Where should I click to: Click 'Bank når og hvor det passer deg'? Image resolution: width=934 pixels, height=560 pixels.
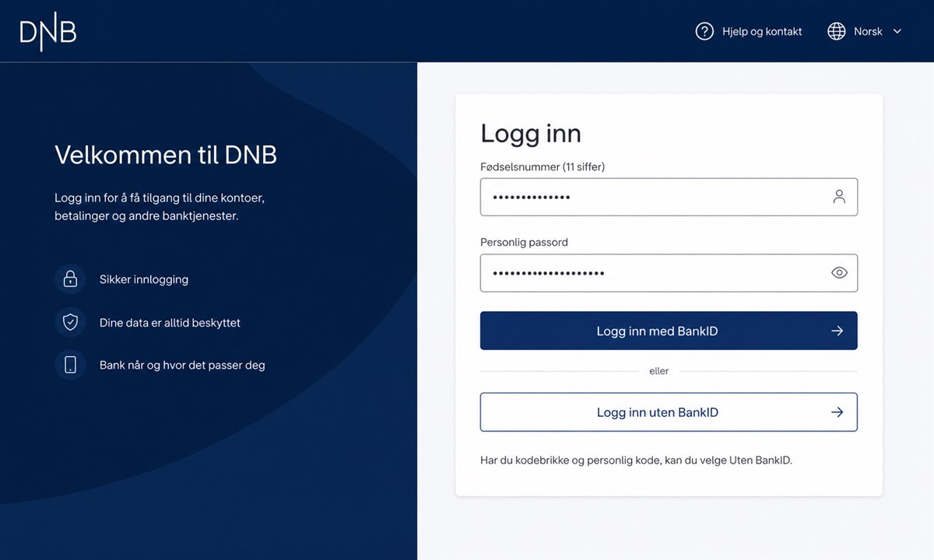point(182,365)
